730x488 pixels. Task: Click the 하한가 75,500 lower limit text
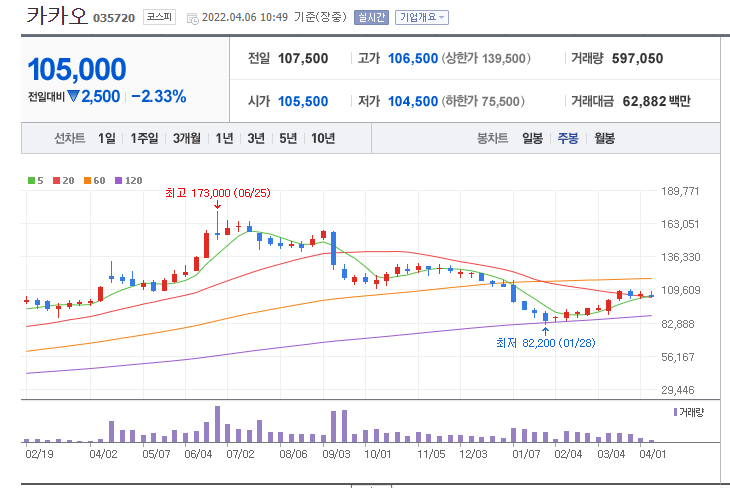(483, 101)
